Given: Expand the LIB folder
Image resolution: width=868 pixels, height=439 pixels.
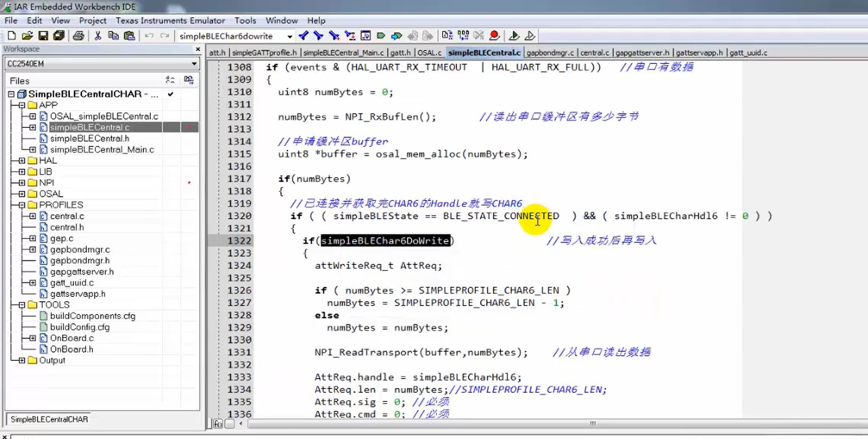Looking at the screenshot, I should [22, 172].
